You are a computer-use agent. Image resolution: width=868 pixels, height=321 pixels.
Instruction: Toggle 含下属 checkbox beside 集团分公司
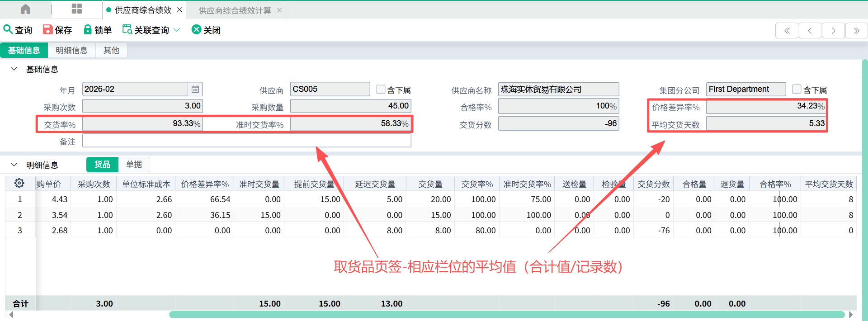point(797,90)
